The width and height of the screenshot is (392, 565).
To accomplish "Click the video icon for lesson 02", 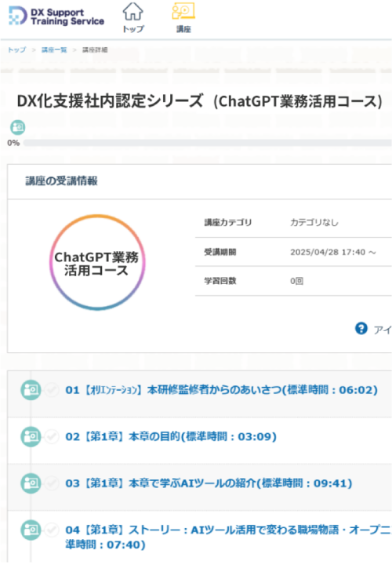I will [31, 437].
